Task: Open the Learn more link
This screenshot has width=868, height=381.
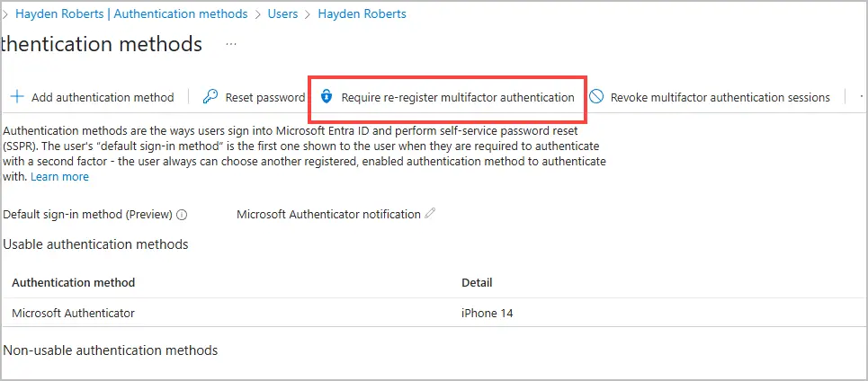Action: click(x=59, y=177)
